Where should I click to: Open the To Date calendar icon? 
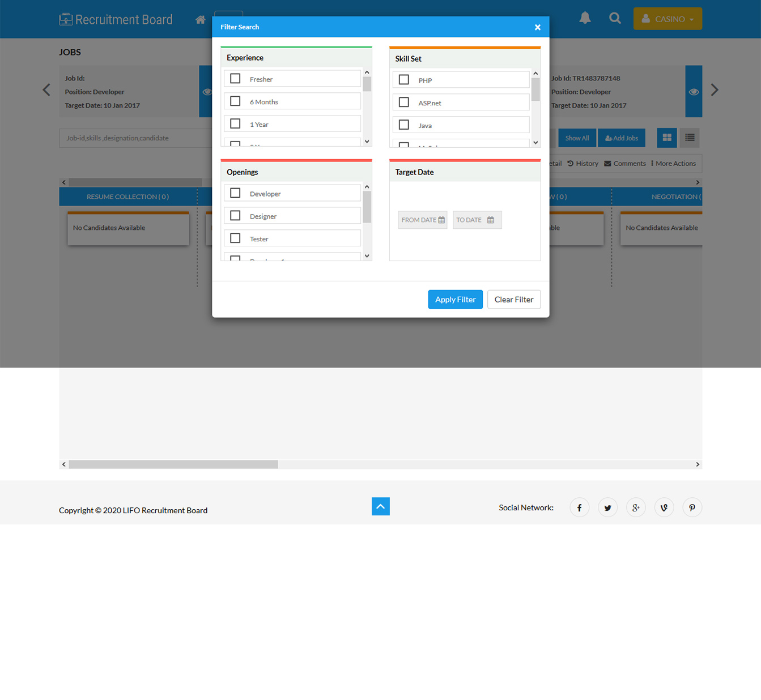[491, 220]
